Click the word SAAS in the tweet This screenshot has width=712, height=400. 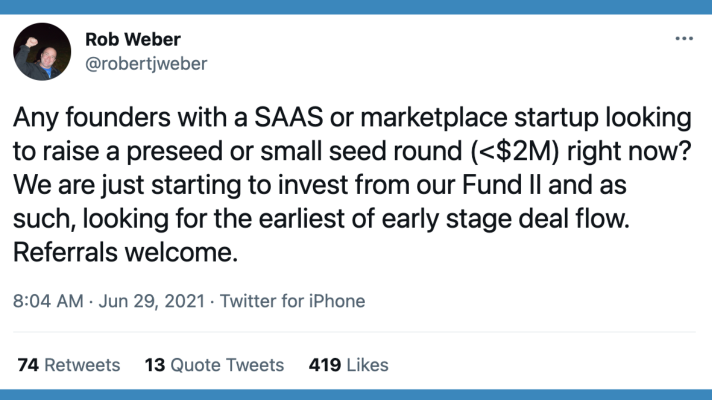[x=288, y=117]
